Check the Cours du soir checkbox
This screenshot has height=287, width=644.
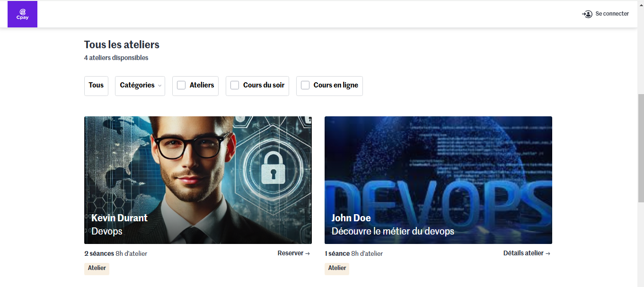235,86
